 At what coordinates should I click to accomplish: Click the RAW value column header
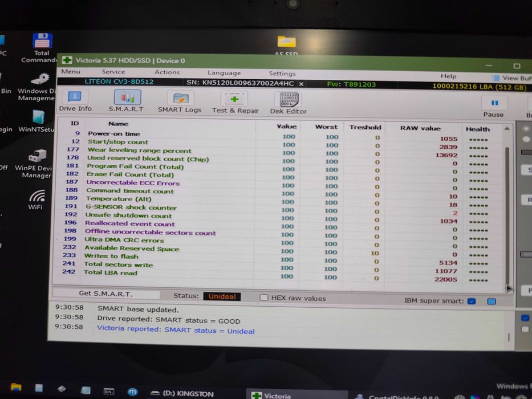(420, 128)
